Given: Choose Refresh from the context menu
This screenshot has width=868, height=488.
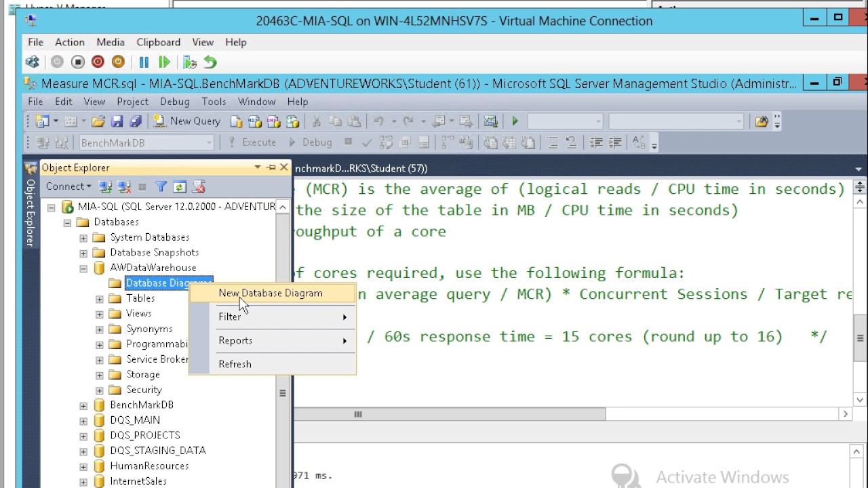Looking at the screenshot, I should [x=273, y=364].
